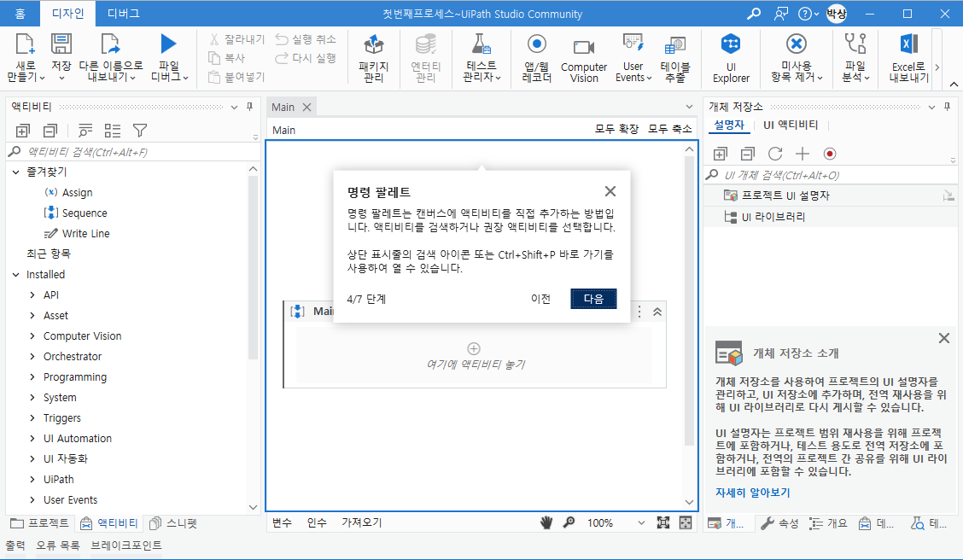Click the user avatar 박상 in title bar
Viewport: 963px width, 560px height.
click(x=837, y=13)
